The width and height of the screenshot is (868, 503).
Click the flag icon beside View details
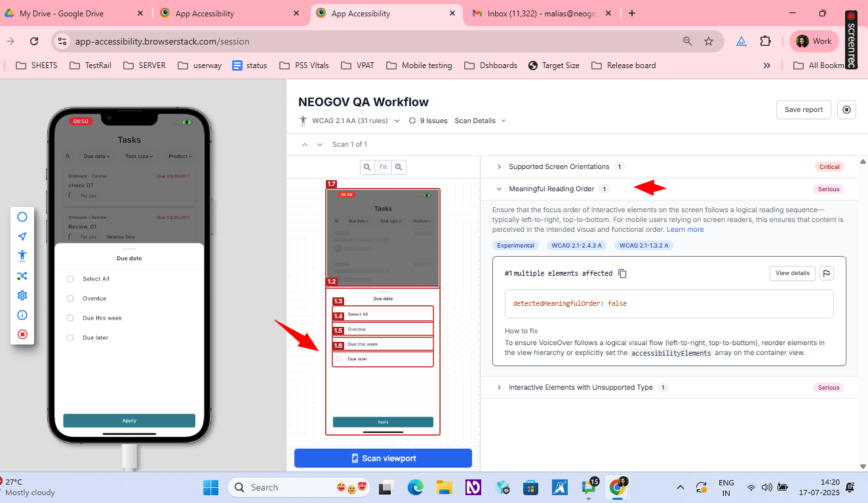coord(827,273)
